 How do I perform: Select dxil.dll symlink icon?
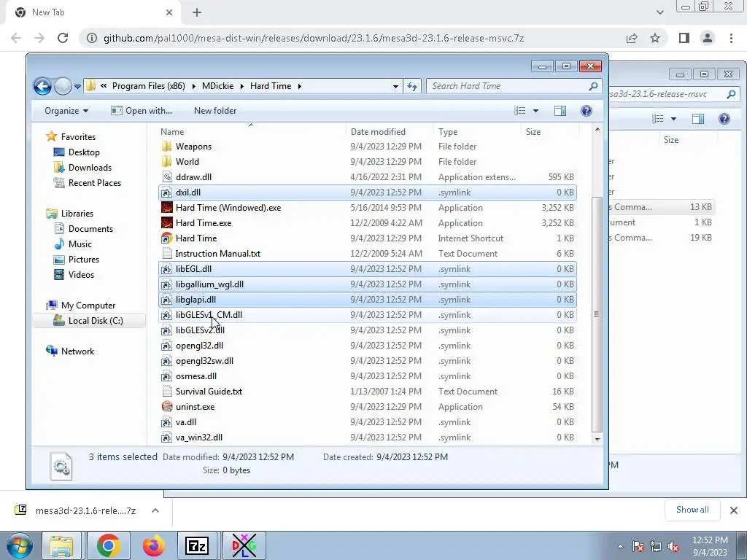[x=167, y=192]
